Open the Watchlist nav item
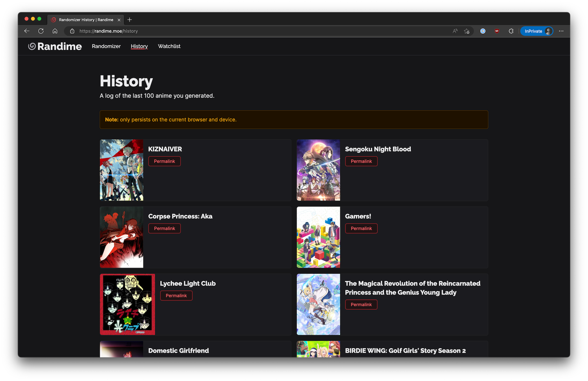This screenshot has width=588, height=381. (169, 46)
